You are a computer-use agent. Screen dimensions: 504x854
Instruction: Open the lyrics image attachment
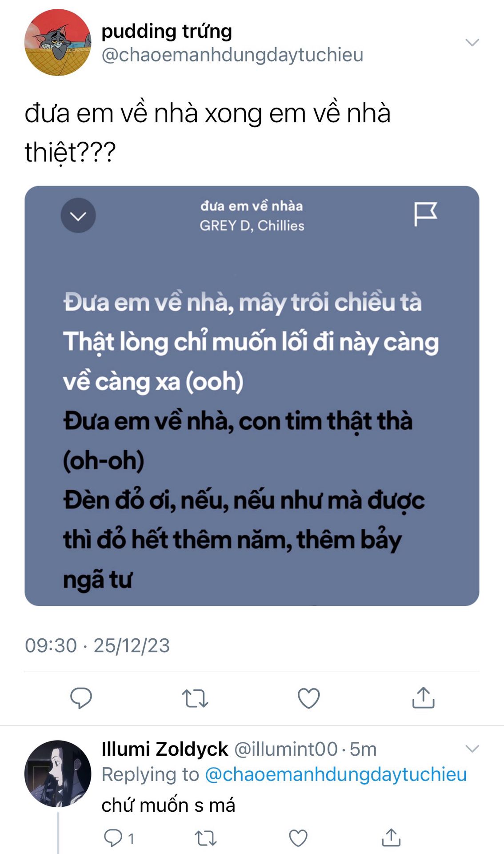252,396
